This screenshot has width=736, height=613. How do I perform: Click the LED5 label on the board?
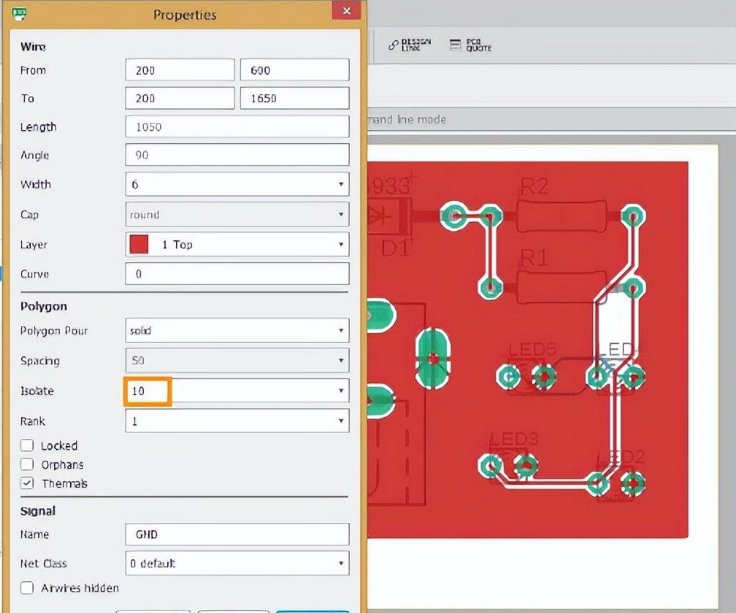(x=533, y=349)
